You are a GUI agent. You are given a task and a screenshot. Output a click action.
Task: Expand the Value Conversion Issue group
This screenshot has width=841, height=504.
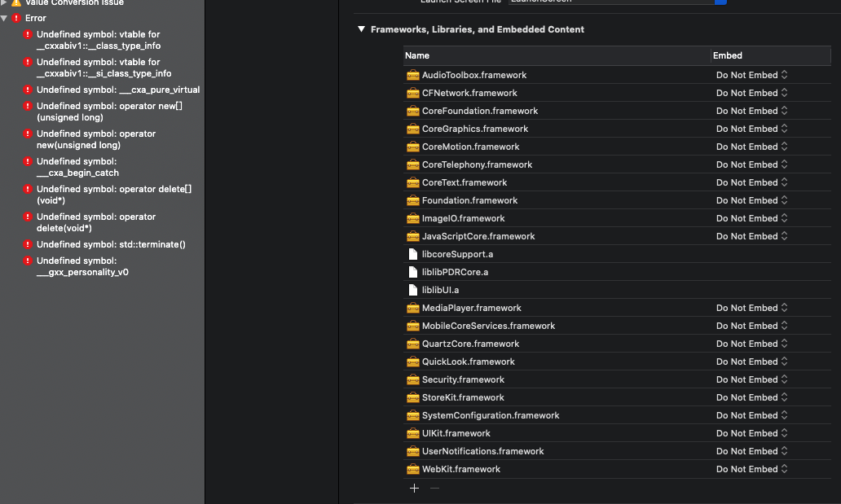4,2
